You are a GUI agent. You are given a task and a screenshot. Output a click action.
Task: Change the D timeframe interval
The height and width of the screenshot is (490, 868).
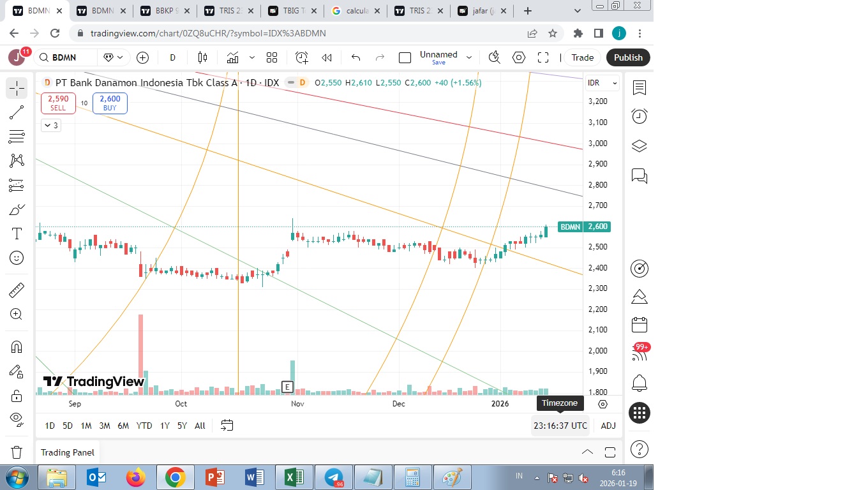(x=172, y=57)
